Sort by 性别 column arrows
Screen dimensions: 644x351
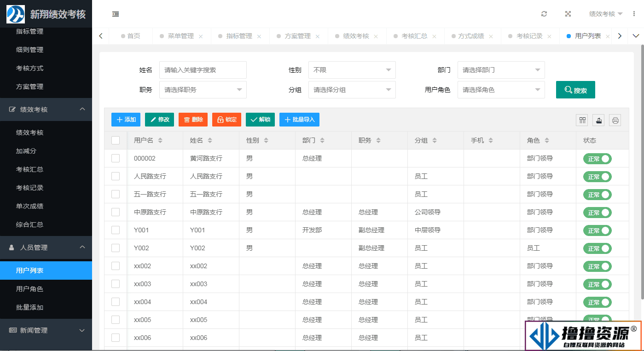coord(266,140)
